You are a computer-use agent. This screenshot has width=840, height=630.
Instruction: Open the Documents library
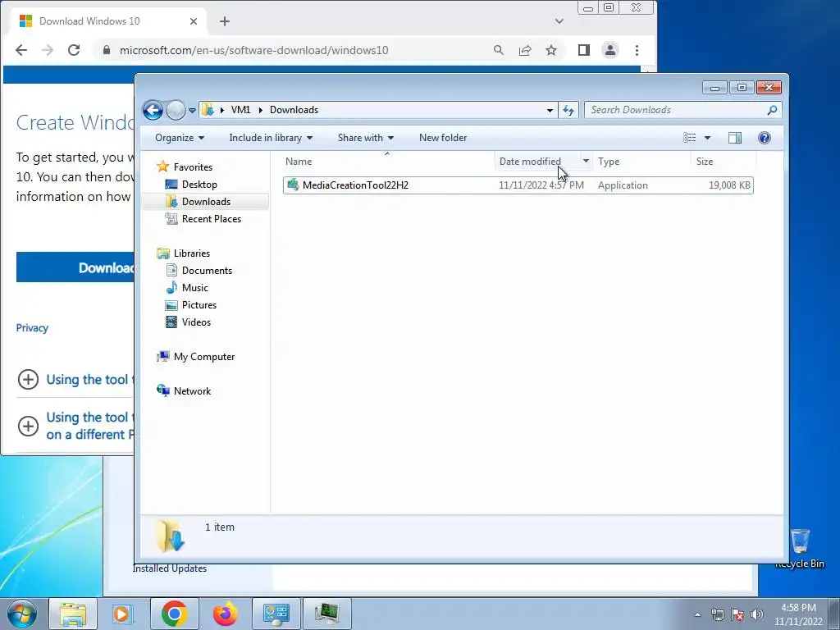point(207,271)
